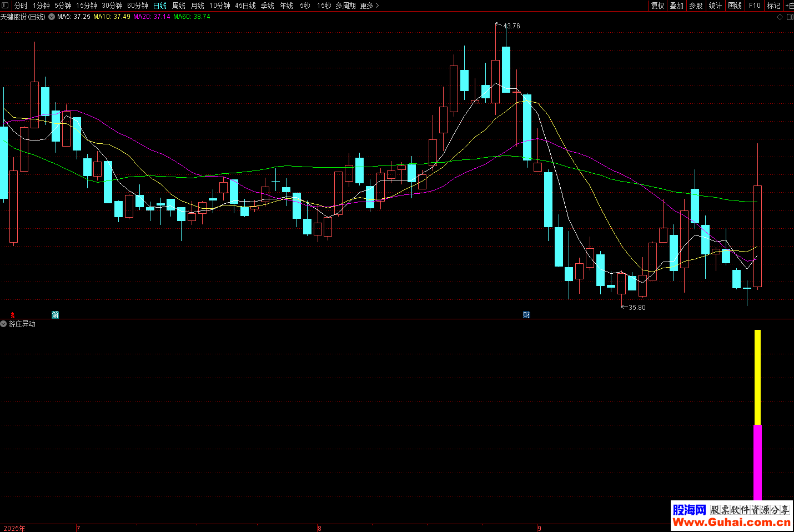The width and height of the screenshot is (794, 532).
Task: Add stock via +自 button
Action: [789, 6]
